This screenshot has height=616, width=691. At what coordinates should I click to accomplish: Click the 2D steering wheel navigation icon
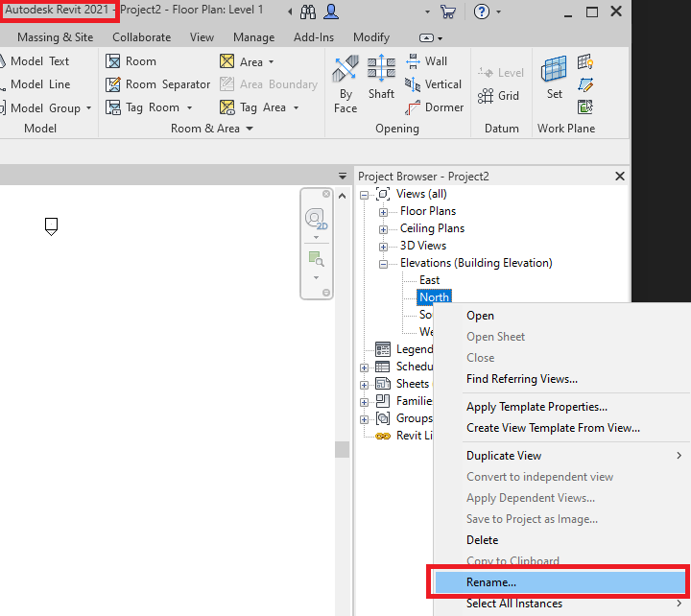coord(316,219)
